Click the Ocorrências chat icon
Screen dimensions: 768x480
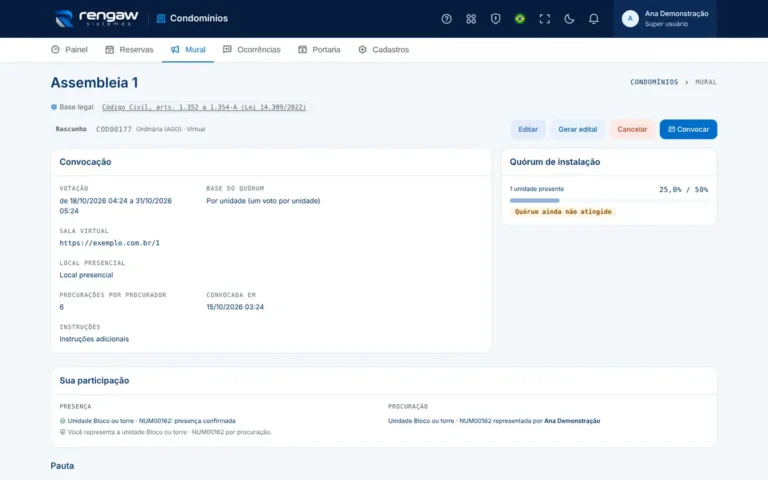coord(227,49)
